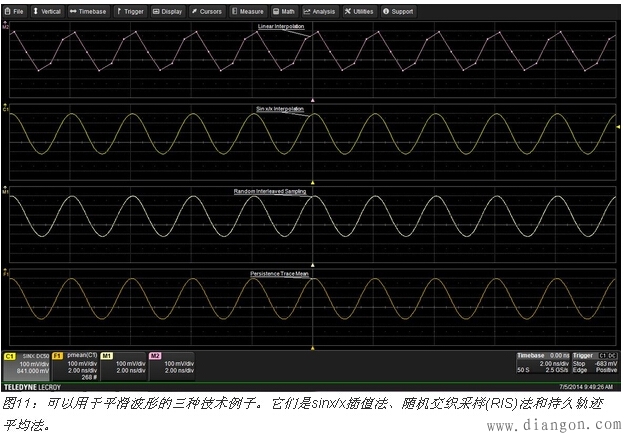Expand the Display menu

pos(170,12)
